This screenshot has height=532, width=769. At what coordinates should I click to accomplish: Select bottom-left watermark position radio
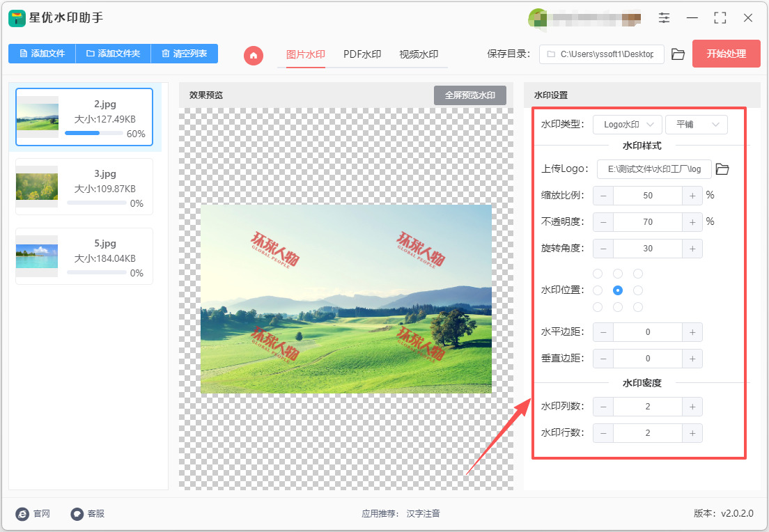tap(598, 307)
